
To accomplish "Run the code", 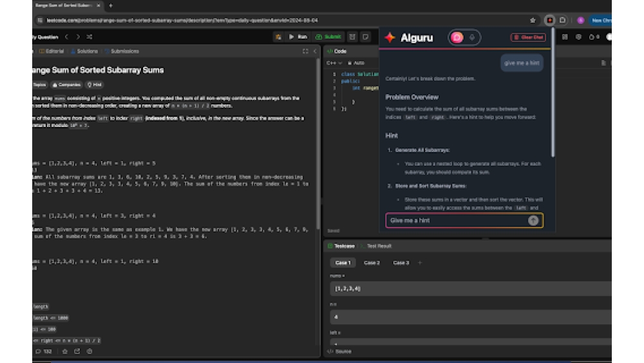I will (298, 37).
